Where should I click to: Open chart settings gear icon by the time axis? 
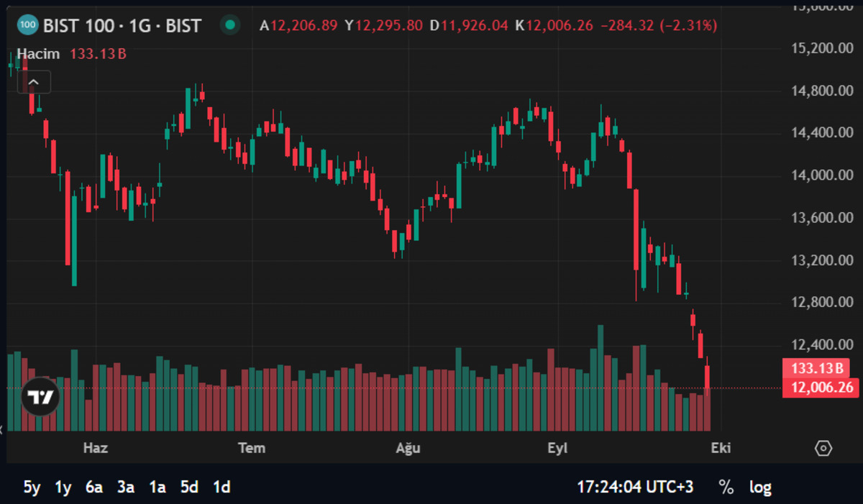coord(823,448)
